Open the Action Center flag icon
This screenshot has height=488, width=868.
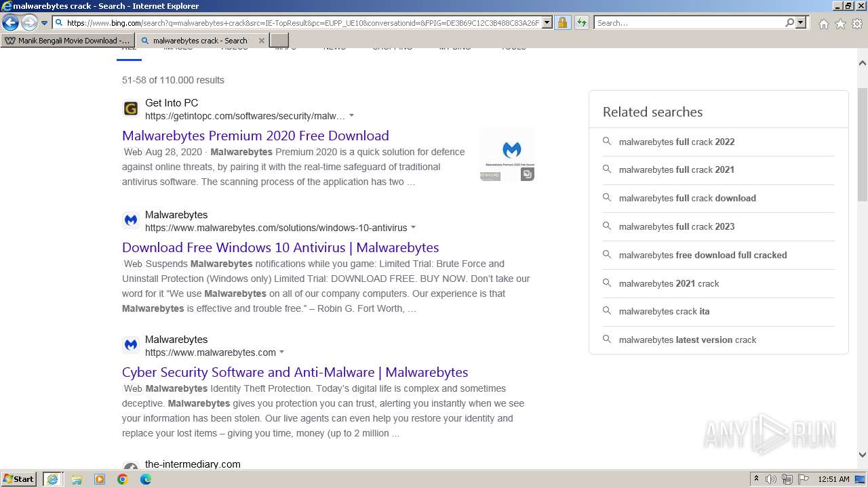tap(803, 479)
